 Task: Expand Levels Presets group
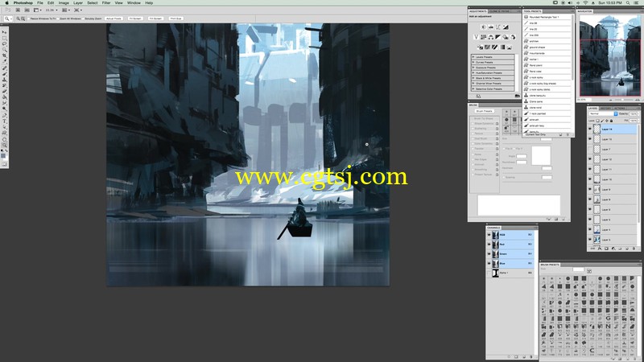[x=473, y=57]
